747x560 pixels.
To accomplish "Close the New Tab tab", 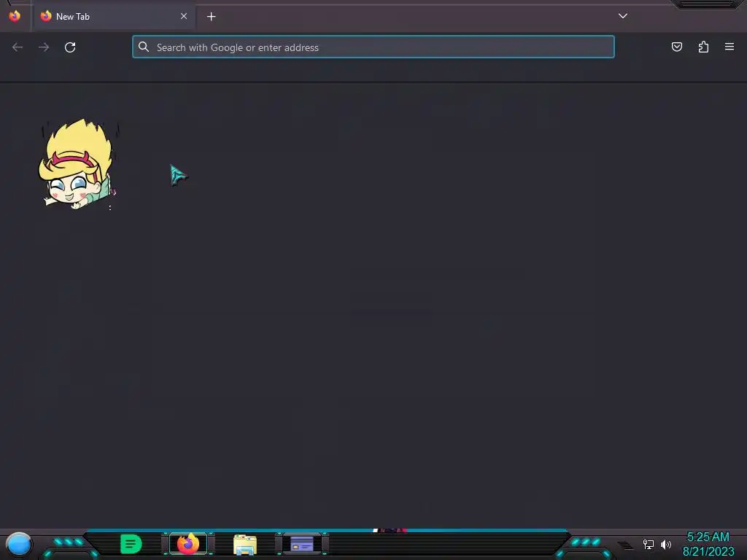I will point(184,16).
